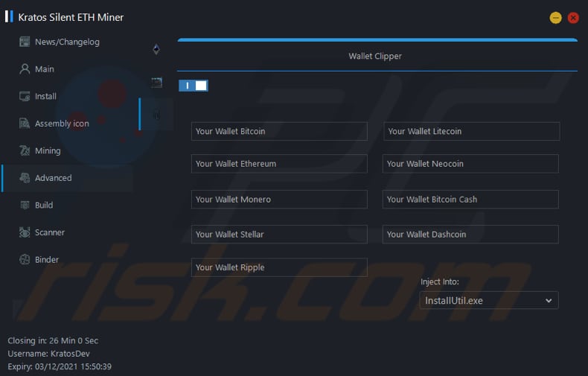Click the Closing in: 26 Min text
Image resolution: width=588 pixels, height=376 pixels.
pos(53,341)
